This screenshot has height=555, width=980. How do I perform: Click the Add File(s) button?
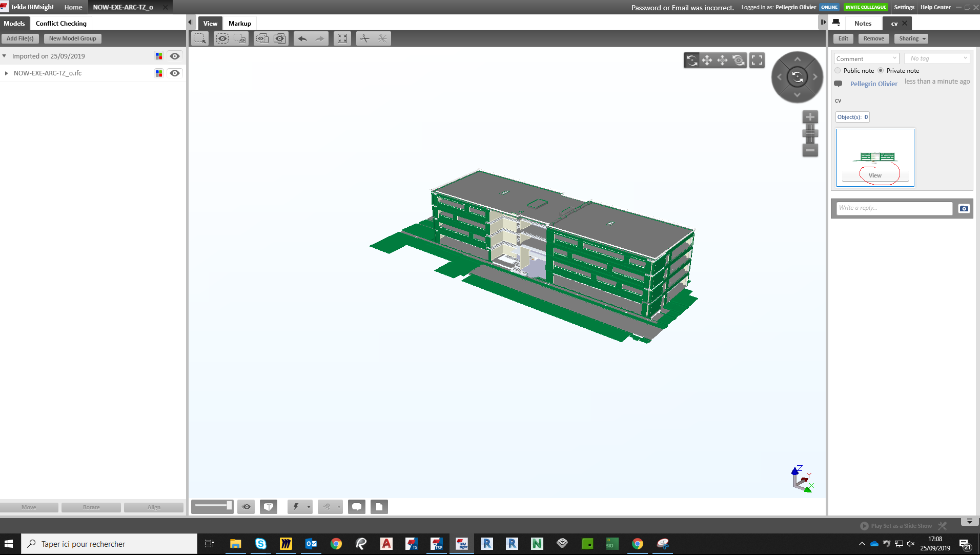20,38
